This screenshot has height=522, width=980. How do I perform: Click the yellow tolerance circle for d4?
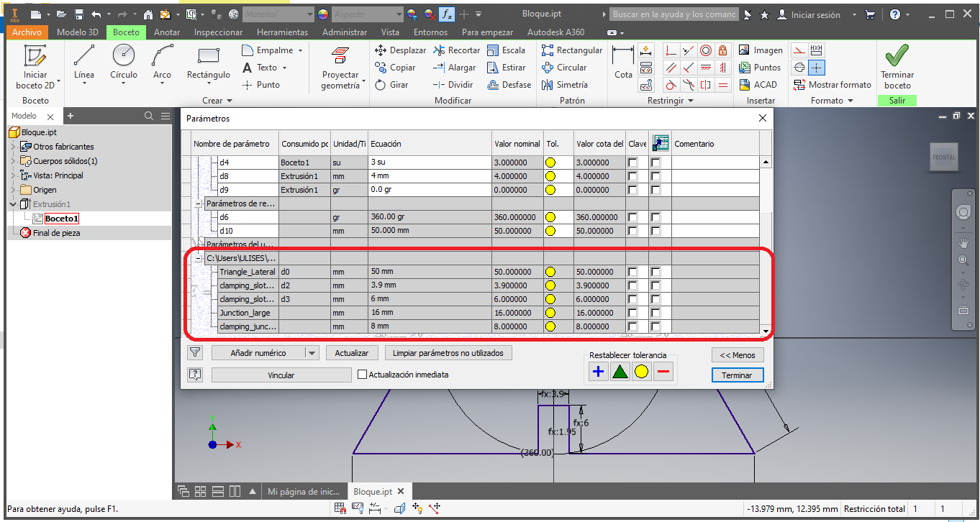point(550,163)
